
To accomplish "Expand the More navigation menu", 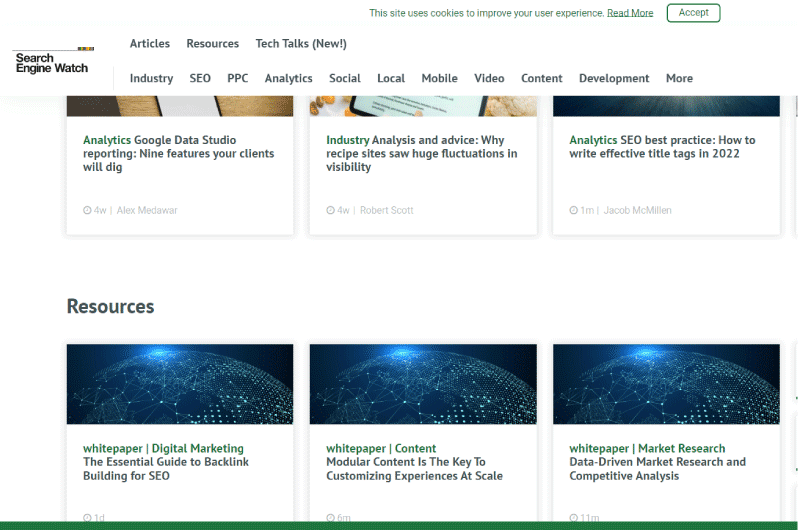I will (679, 79).
